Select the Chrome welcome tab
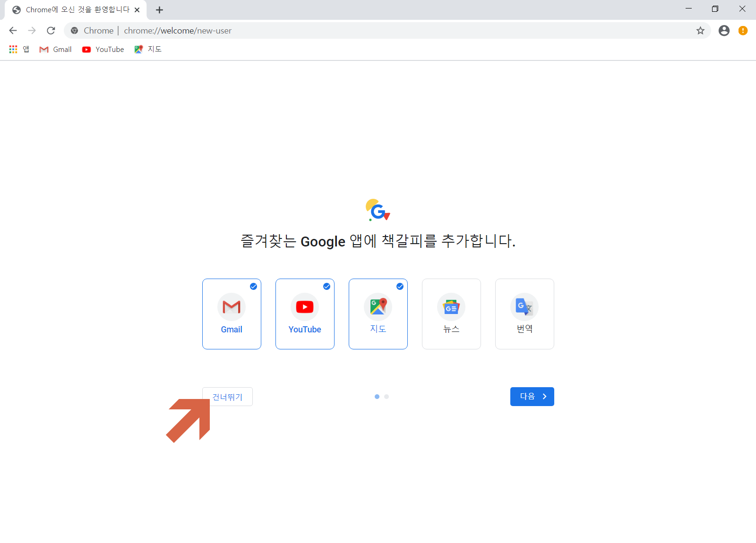This screenshot has height=543, width=756. (76, 10)
